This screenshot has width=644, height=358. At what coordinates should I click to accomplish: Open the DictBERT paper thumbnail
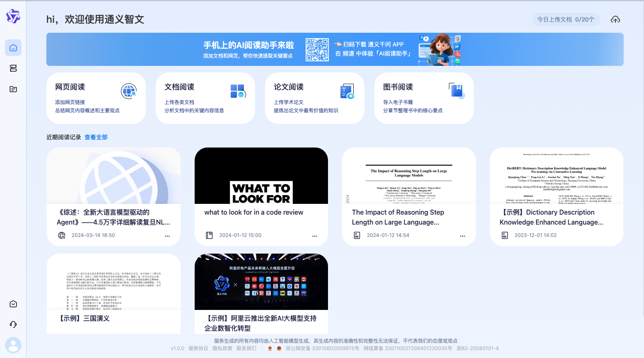[557, 176]
